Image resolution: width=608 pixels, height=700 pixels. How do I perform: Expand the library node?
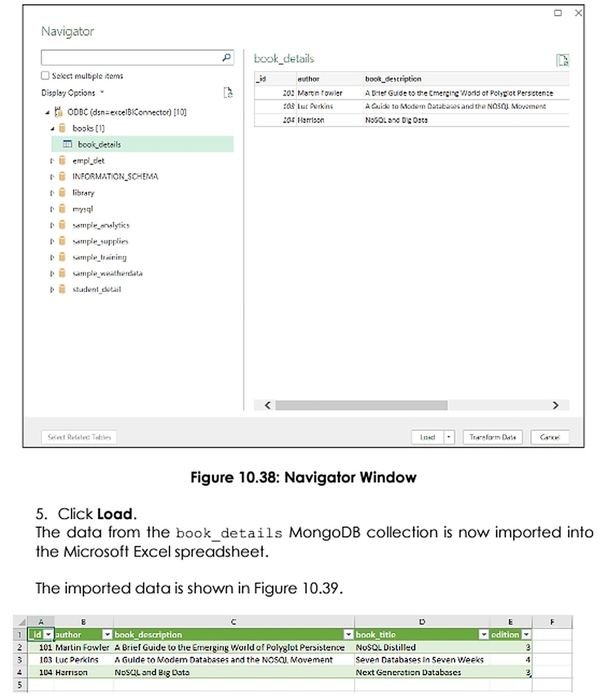tap(52, 193)
